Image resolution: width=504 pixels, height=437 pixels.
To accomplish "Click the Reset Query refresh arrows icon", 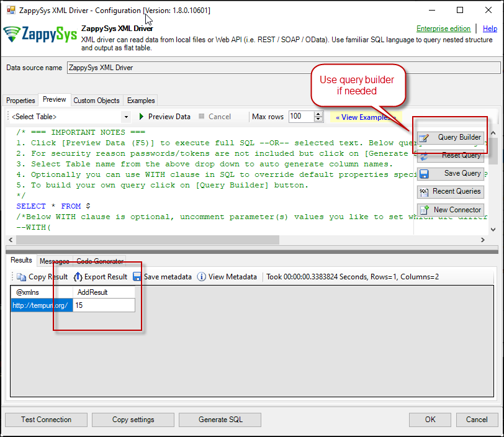I will (x=425, y=156).
